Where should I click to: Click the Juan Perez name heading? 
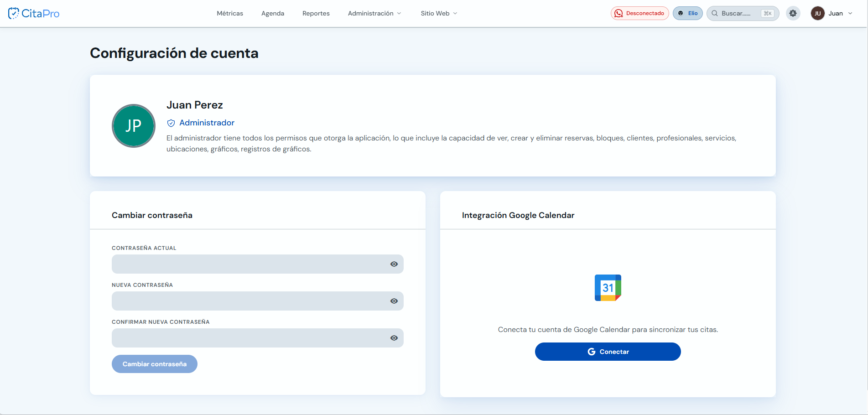coord(195,105)
